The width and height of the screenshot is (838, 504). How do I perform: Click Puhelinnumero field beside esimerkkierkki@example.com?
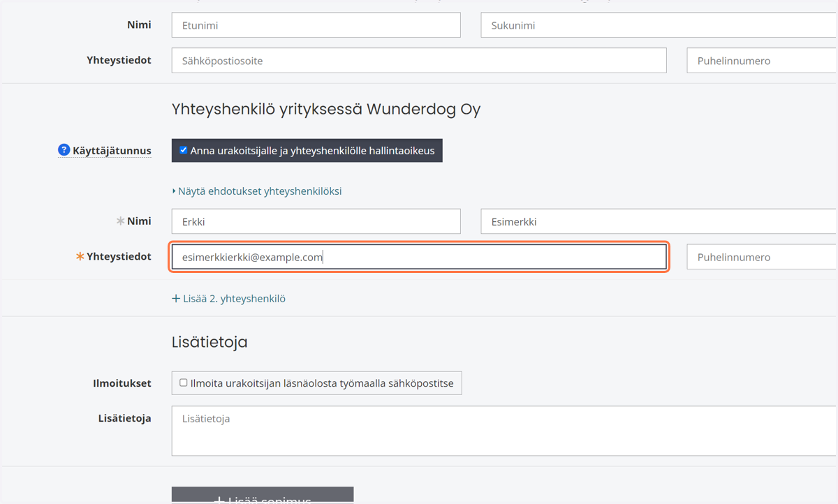coord(763,257)
